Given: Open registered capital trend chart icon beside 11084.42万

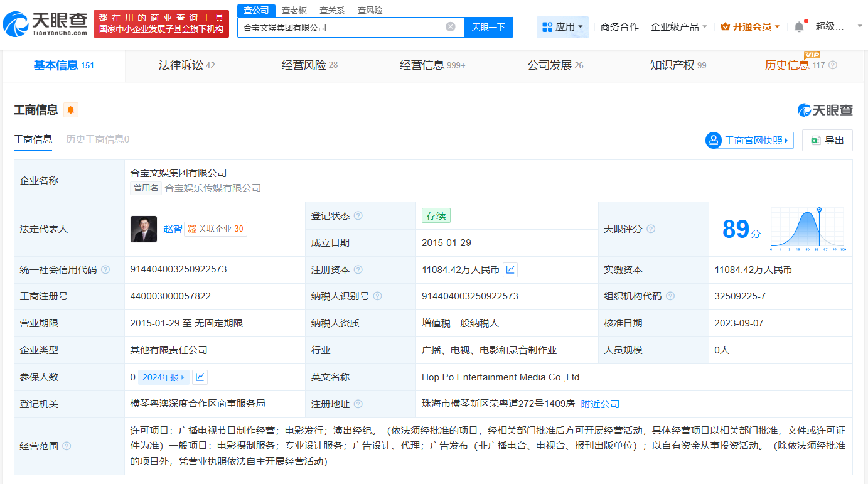Looking at the screenshot, I should pos(510,269).
